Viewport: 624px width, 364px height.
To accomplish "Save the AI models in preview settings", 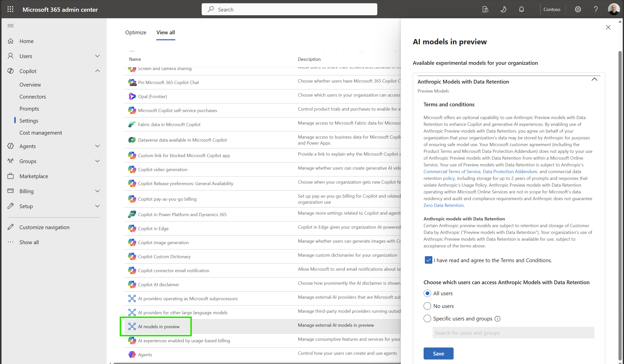I will pyautogui.click(x=438, y=353).
